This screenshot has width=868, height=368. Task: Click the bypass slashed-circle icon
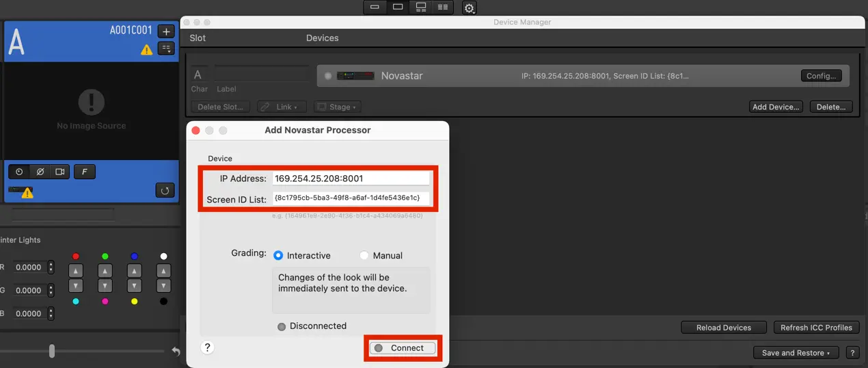point(40,172)
